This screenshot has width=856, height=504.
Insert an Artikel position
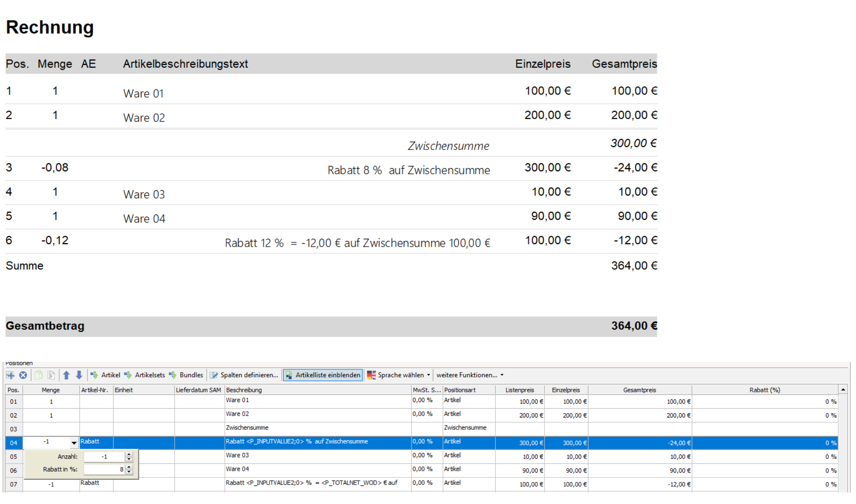point(105,375)
